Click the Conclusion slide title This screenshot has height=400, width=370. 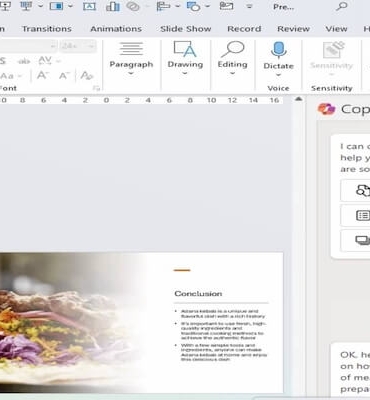coord(198,294)
